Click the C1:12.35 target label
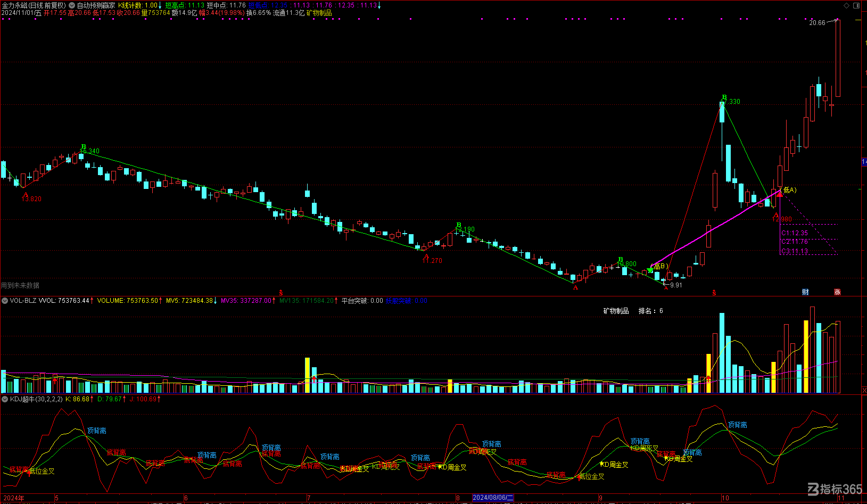The width and height of the screenshot is (867, 504). click(795, 233)
